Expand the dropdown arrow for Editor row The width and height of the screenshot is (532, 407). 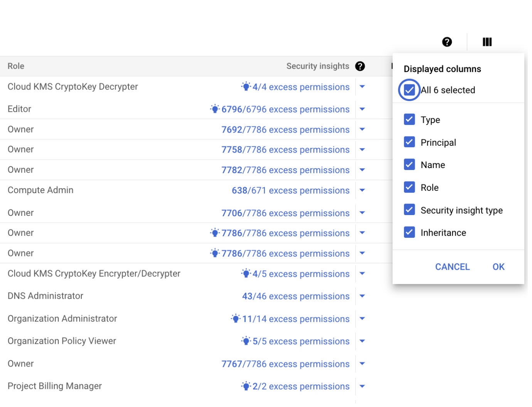[x=362, y=109]
